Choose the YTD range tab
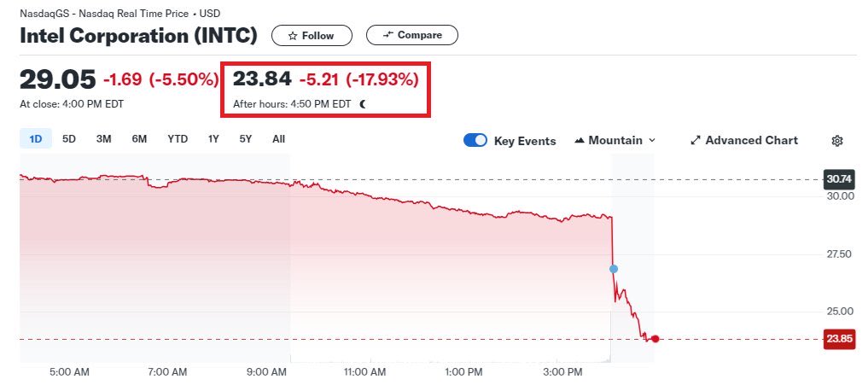The image size is (868, 391). click(178, 139)
